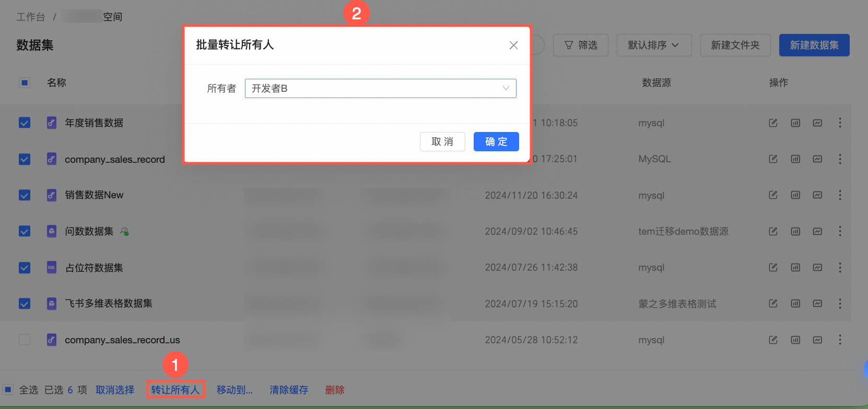Click the 工作台 breadcrumb
Image resolution: width=868 pixels, height=409 pixels.
pyautogui.click(x=31, y=17)
